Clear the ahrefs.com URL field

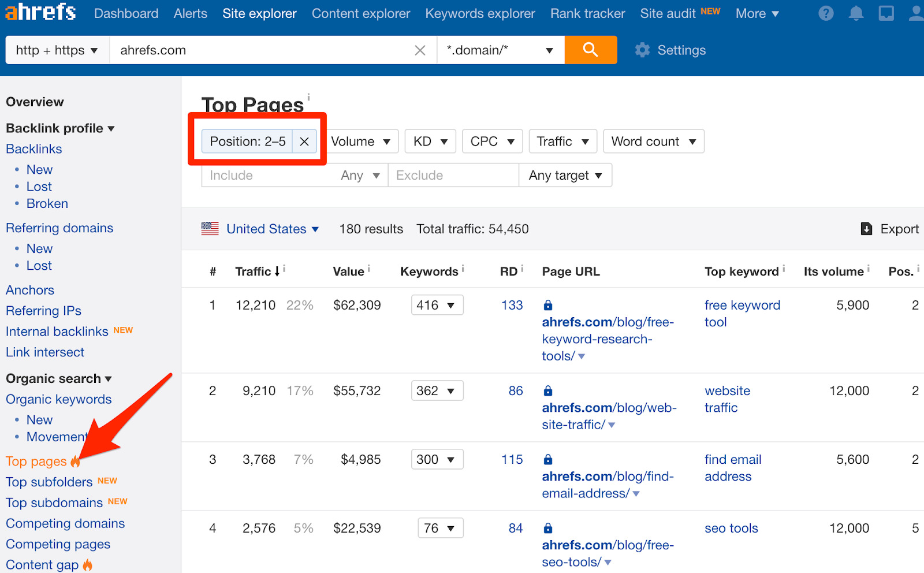[420, 50]
